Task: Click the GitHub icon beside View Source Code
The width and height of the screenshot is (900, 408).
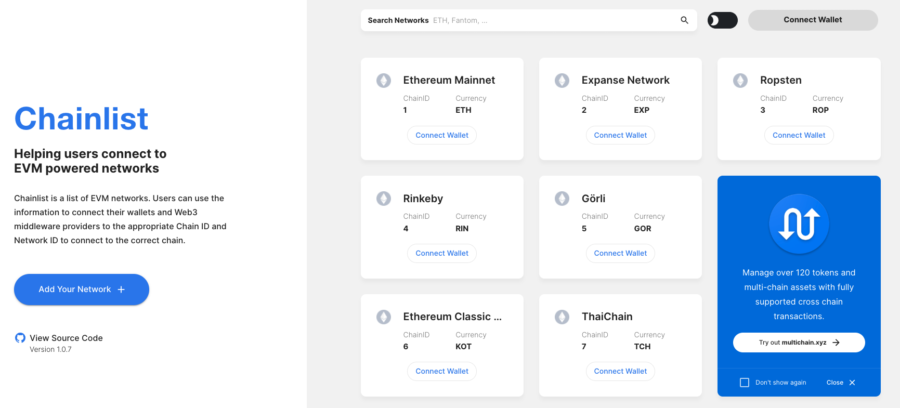Action: (20, 338)
